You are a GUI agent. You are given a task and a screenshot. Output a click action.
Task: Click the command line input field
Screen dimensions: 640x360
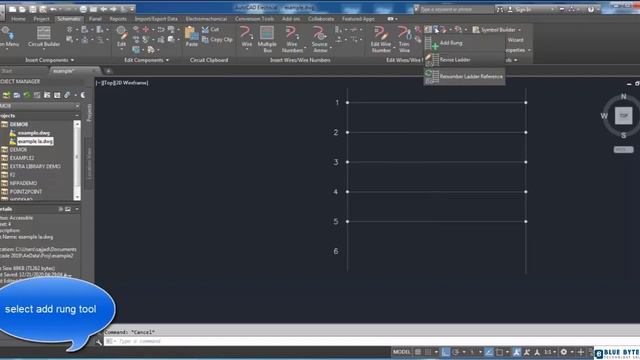coord(371,341)
